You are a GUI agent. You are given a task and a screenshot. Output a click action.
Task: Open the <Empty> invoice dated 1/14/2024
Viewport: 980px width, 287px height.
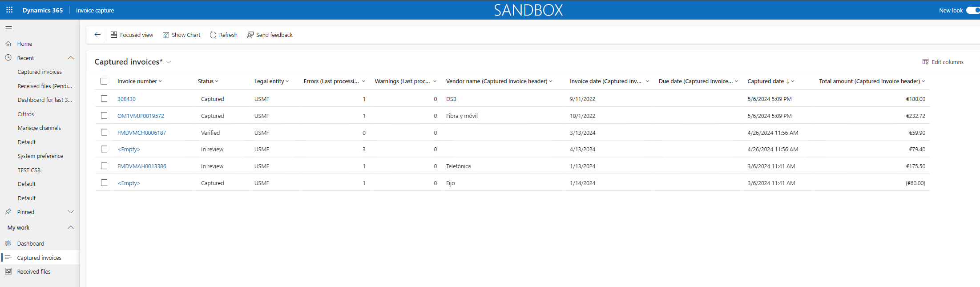129,183
